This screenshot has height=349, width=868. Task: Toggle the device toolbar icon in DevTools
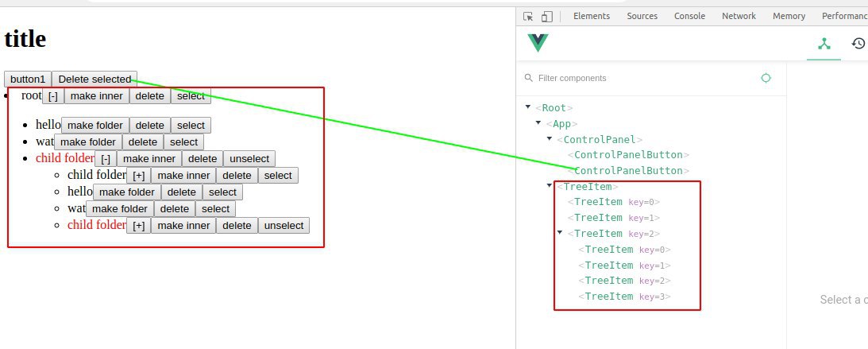coord(547,17)
